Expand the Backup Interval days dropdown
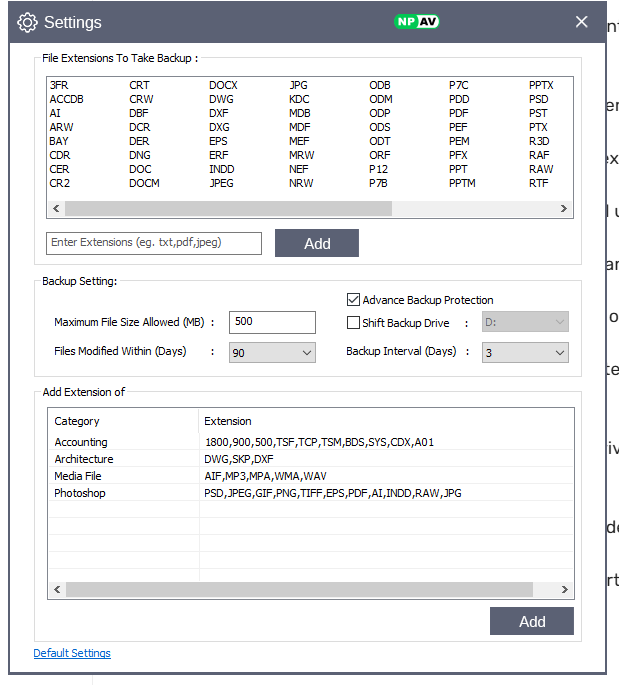This screenshot has height=685, width=619. click(x=525, y=352)
